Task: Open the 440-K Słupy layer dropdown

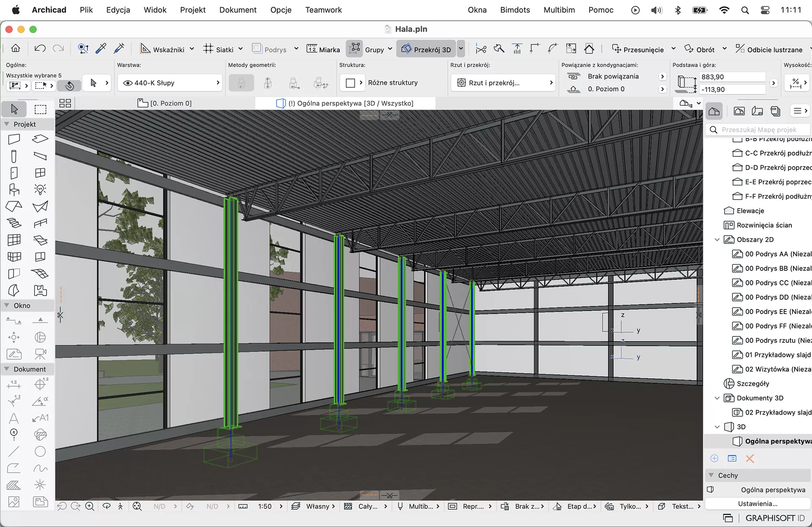Action: tap(170, 83)
